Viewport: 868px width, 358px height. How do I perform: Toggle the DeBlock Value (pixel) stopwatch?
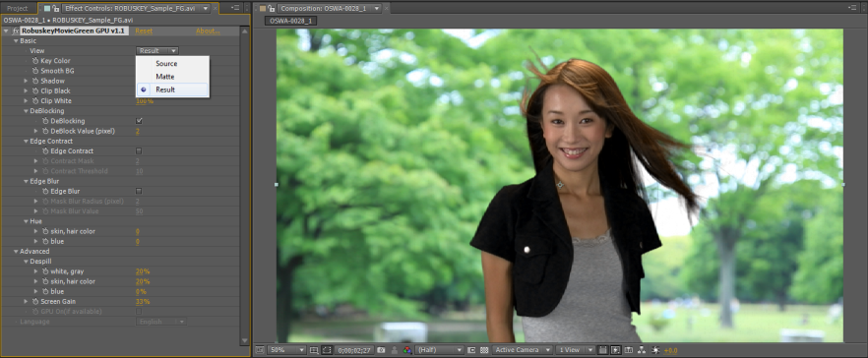[45, 131]
